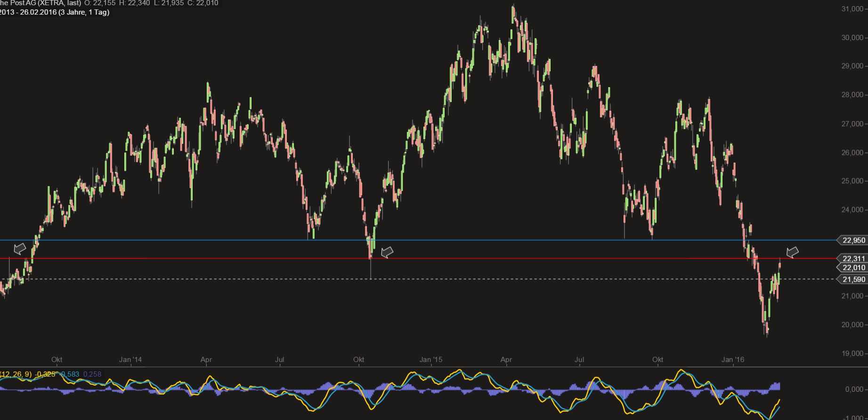Image resolution: width=868 pixels, height=420 pixels.
Task: Click the purple histogram value 0,258
Action: [92, 374]
